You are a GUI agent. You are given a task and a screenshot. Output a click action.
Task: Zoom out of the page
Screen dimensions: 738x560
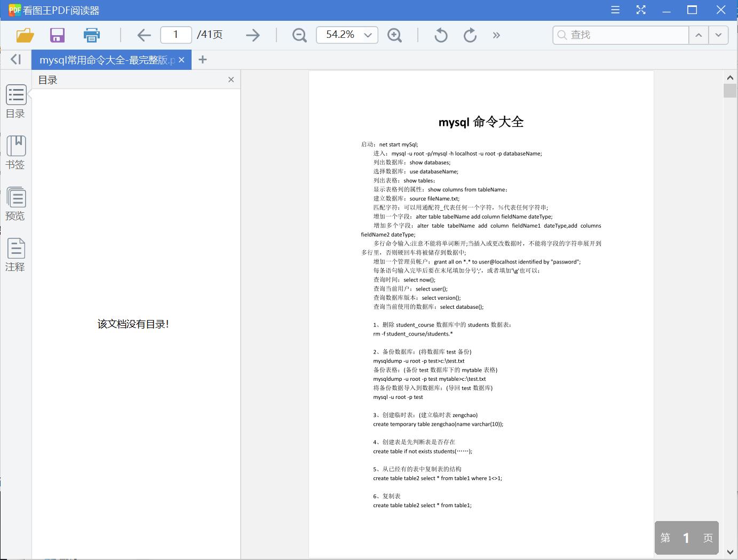299,35
